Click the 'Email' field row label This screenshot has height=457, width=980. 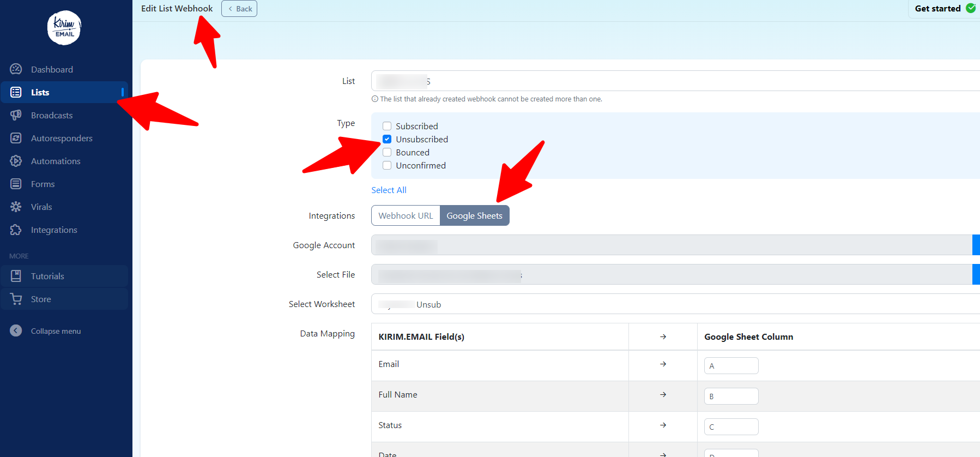[x=389, y=364]
